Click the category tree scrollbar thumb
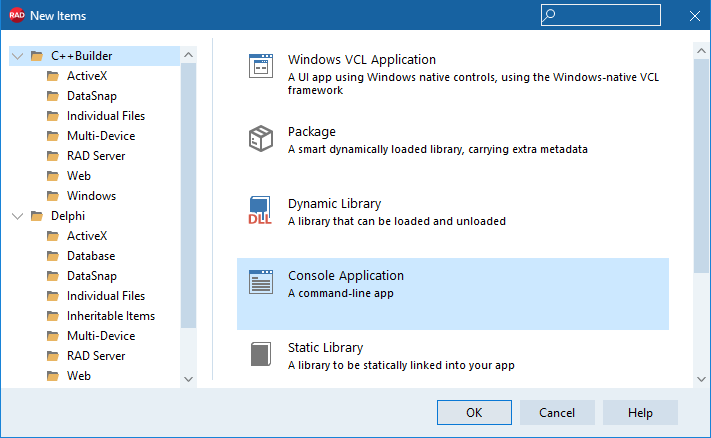Viewport: 711px width, 438px height. click(x=189, y=195)
